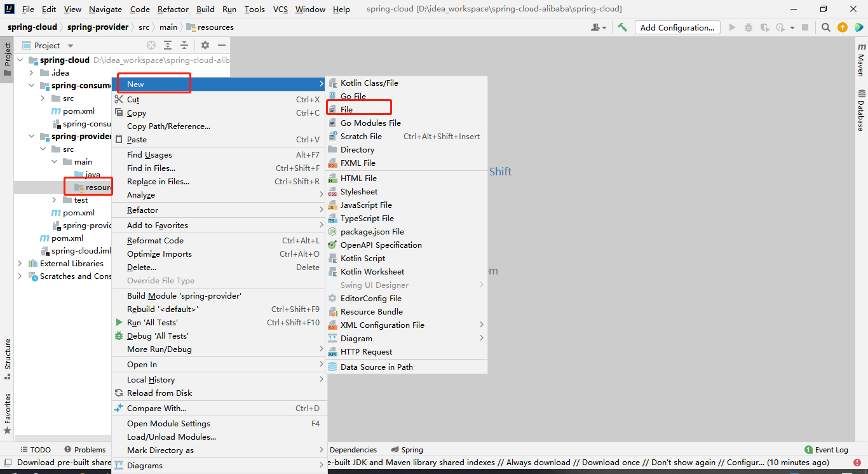Open the Favorites tool window side tab
Image resolution: width=868 pixels, height=474 pixels.
coord(7,413)
